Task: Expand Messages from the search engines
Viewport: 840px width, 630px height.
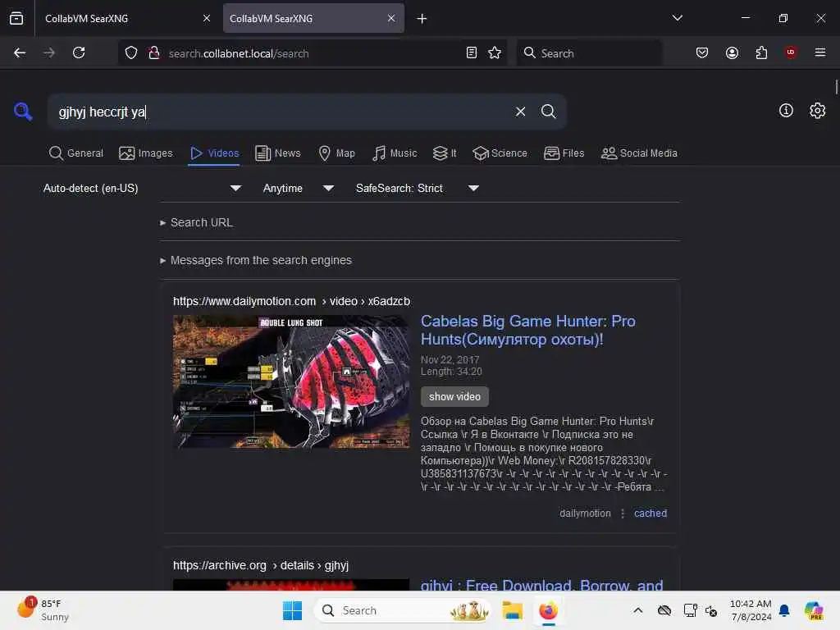Action: point(256,260)
